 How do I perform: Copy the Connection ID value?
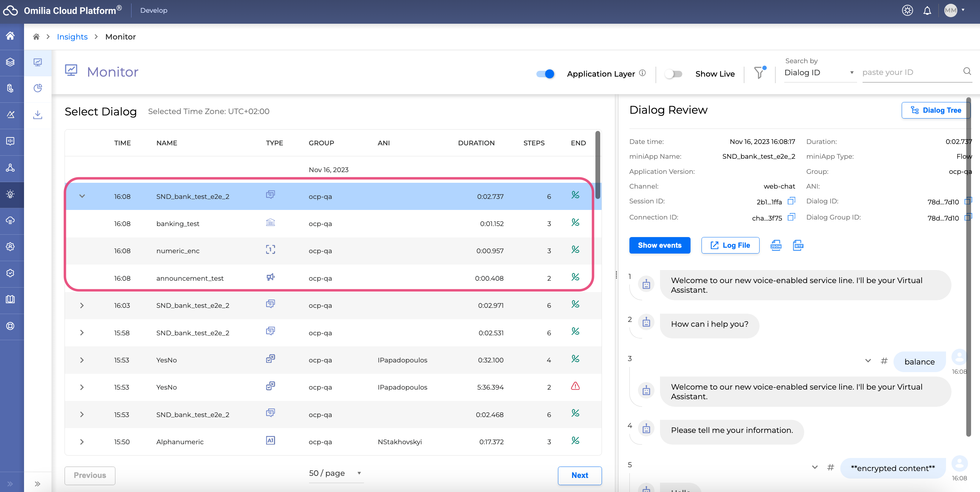tap(791, 217)
